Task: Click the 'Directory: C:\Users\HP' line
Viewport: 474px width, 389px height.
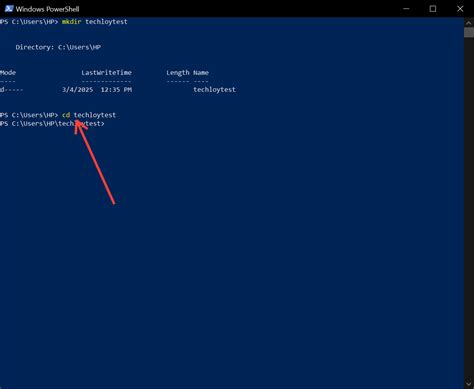Action: click(58, 47)
